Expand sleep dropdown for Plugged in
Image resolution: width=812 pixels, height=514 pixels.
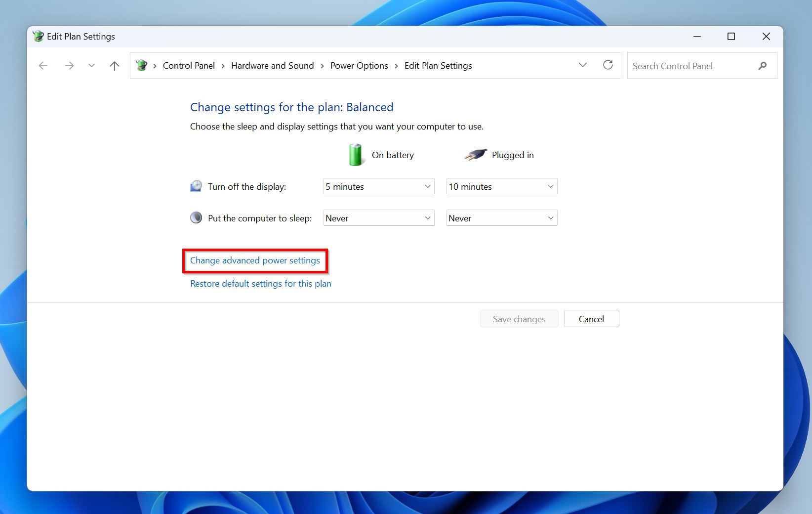coord(501,218)
